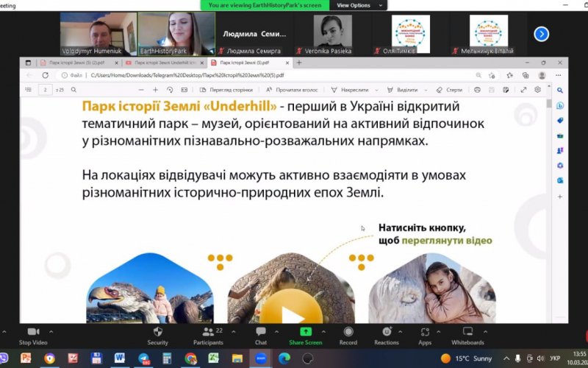Fit PDF page to width
Screen dimensions: 588x368
point(184,90)
